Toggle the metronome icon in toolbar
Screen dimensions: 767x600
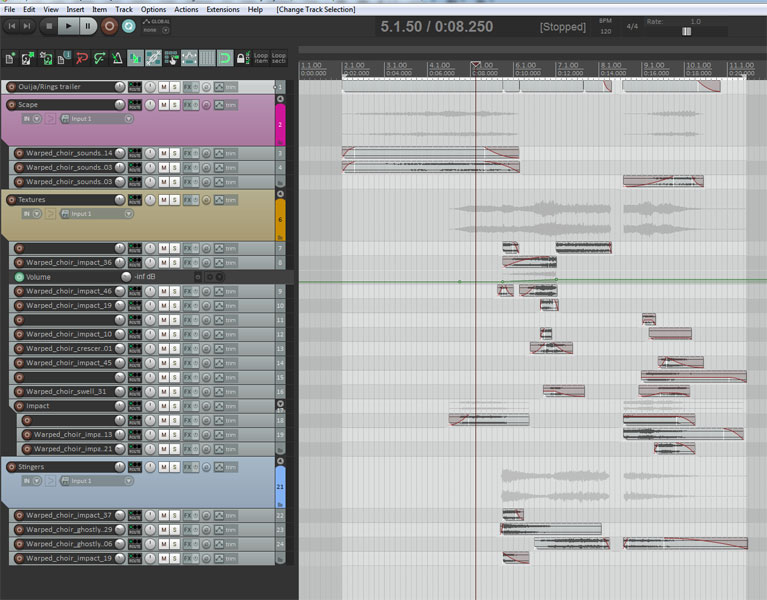(117, 59)
